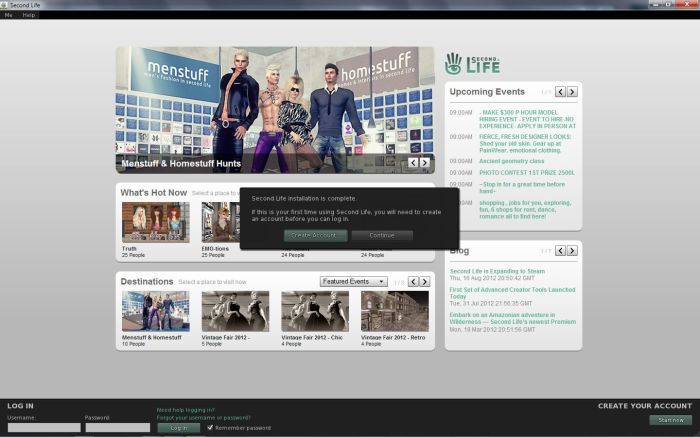This screenshot has height=437, width=700.
Task: Open the Featured Events dropdown
Action: tap(353, 282)
